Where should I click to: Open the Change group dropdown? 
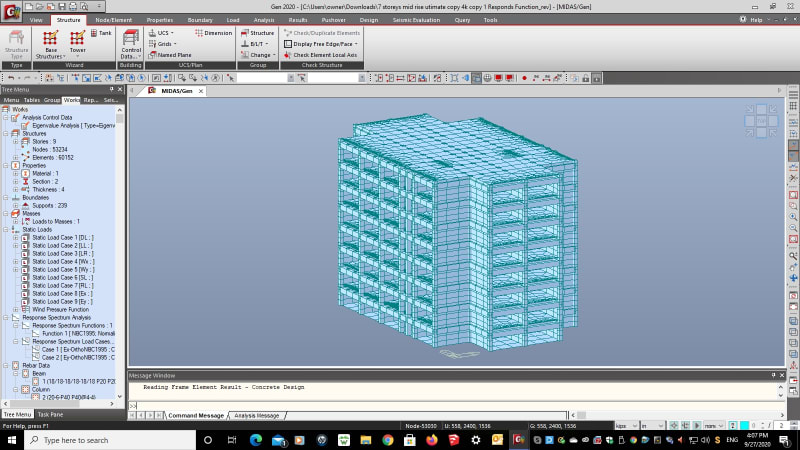pos(258,55)
